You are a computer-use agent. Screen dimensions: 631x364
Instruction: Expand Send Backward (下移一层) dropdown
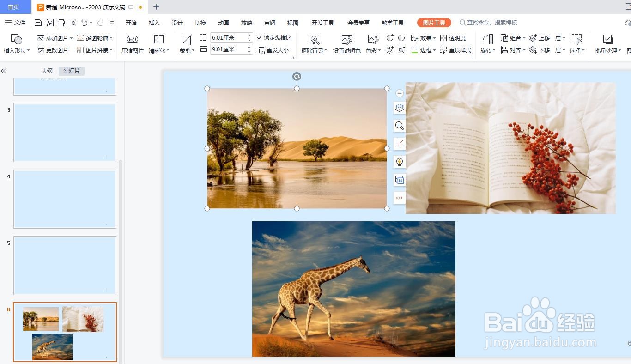pyautogui.click(x=564, y=50)
